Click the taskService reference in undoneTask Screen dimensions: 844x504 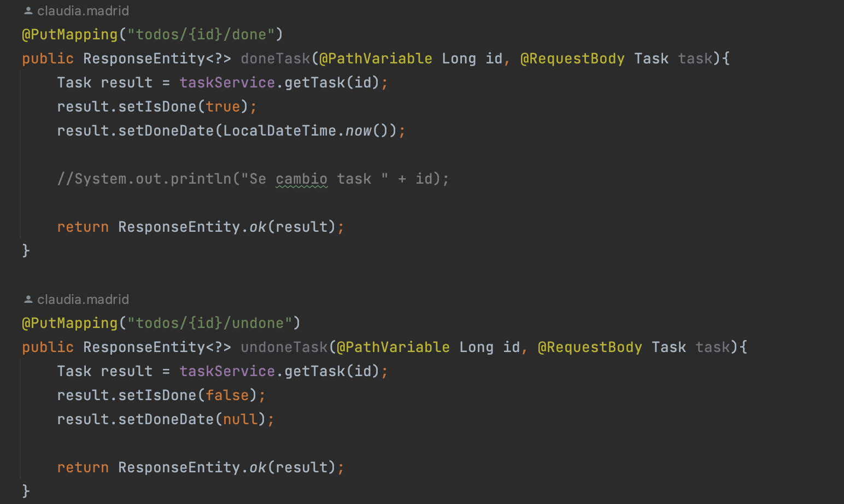227,371
